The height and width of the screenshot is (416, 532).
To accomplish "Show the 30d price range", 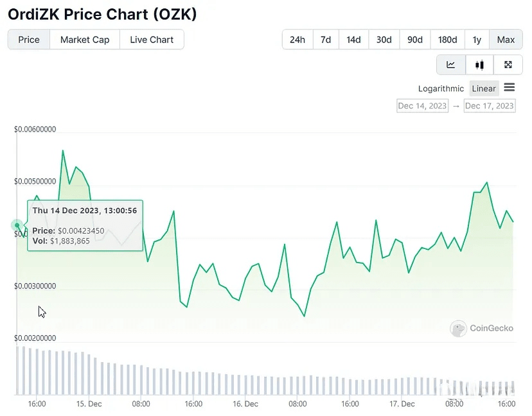I will click(x=384, y=40).
